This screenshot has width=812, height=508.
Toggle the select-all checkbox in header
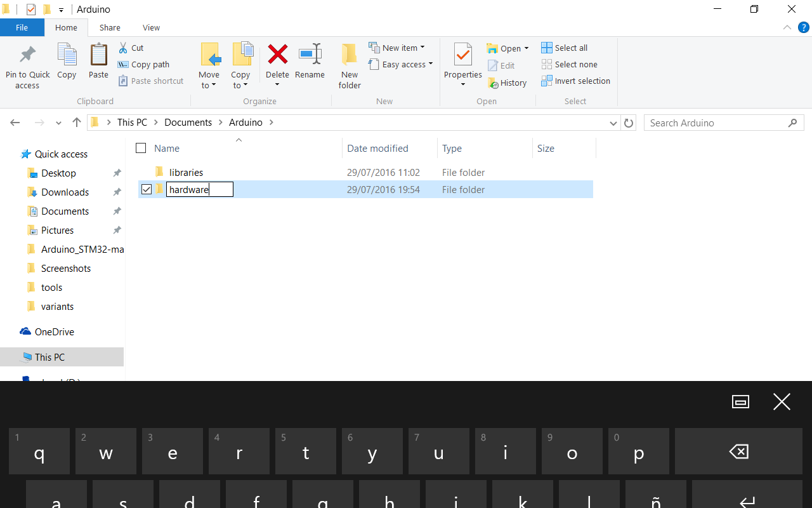pyautogui.click(x=141, y=148)
